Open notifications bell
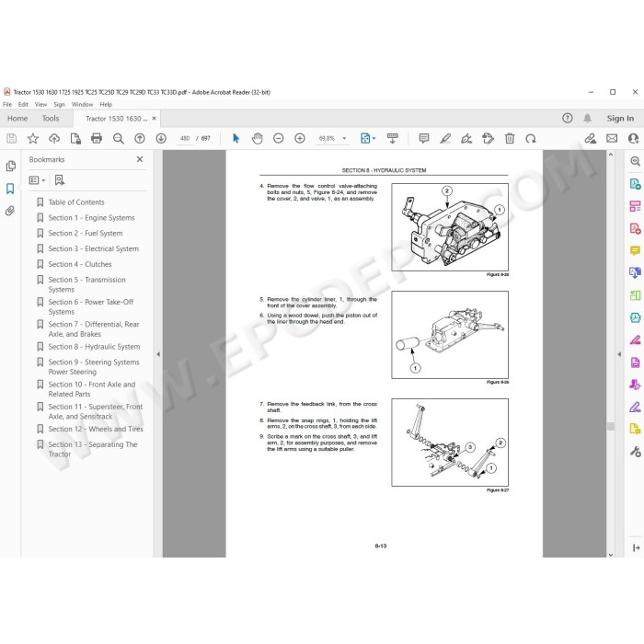The height and width of the screenshot is (644, 644). point(587,119)
